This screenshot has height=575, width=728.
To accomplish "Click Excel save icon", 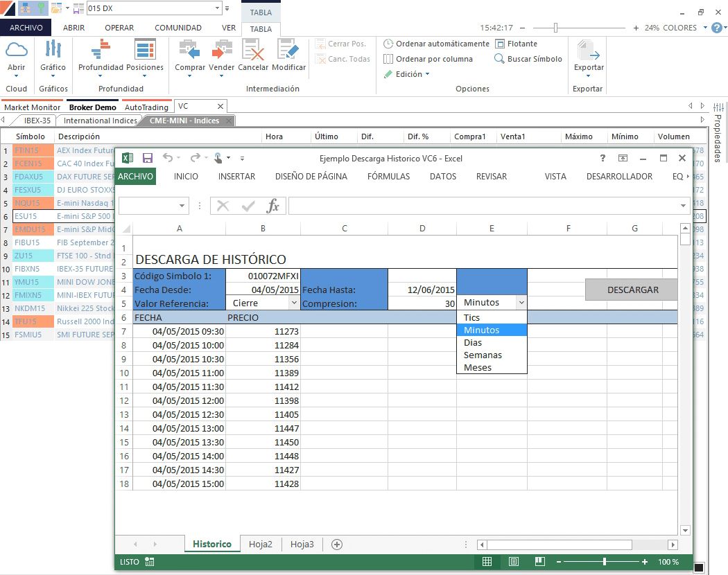I will tap(148, 158).
